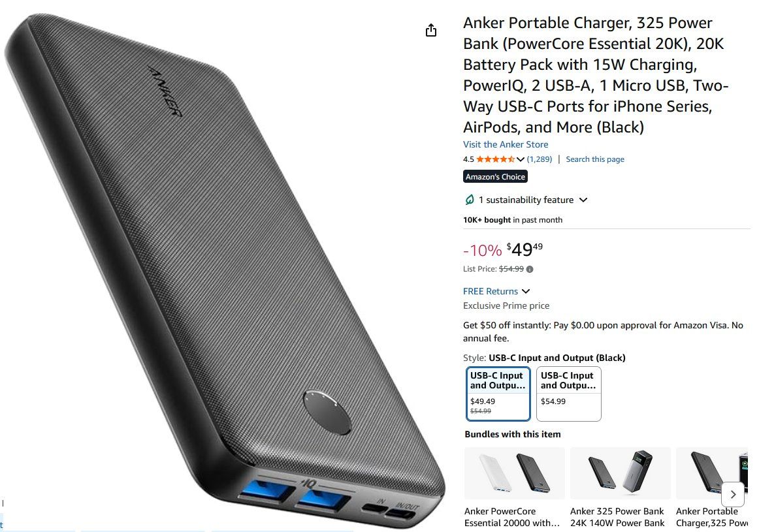Screen dimensions: 759x532
Task: Advance bundles carousel with right arrow
Action: pos(733,494)
